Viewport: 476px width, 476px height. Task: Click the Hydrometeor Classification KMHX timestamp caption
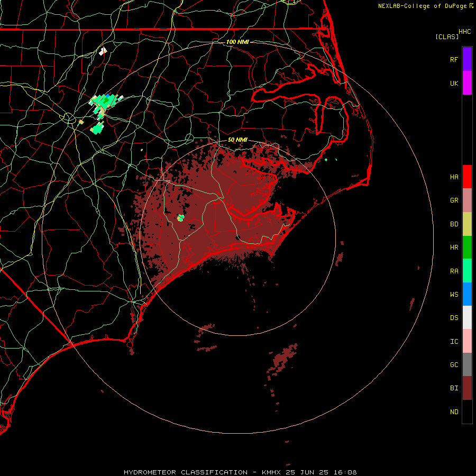(x=240, y=472)
